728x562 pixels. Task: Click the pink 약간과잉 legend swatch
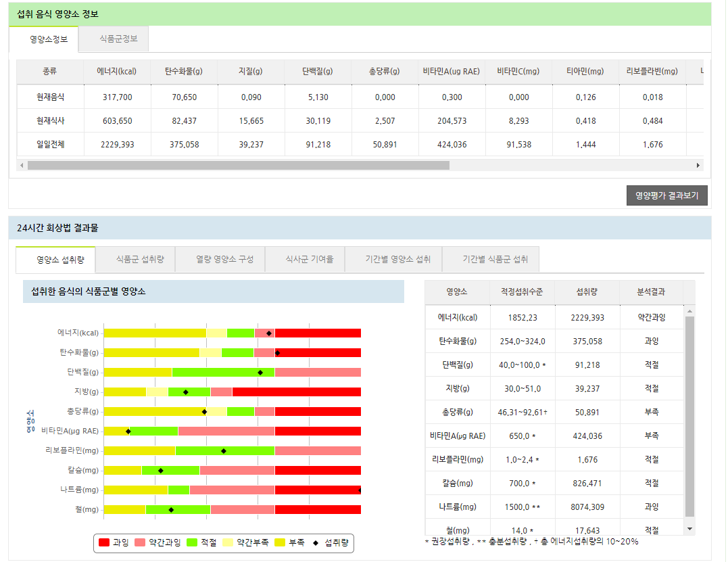pyautogui.click(x=140, y=542)
